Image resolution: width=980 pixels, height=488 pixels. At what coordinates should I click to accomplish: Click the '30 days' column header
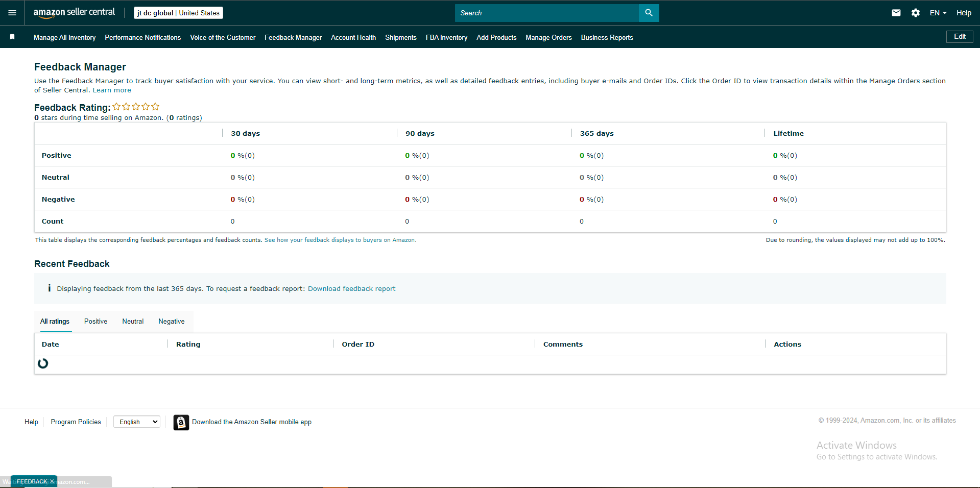click(245, 133)
